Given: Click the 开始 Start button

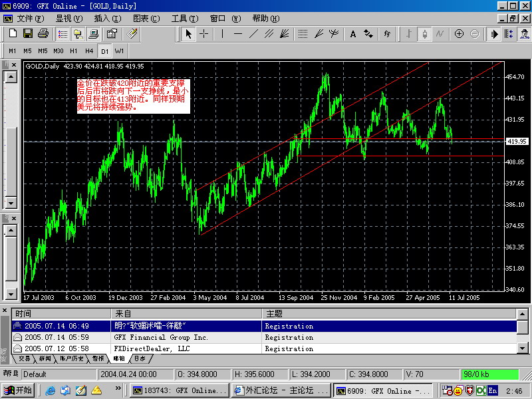Looking at the screenshot, I should point(18,390).
